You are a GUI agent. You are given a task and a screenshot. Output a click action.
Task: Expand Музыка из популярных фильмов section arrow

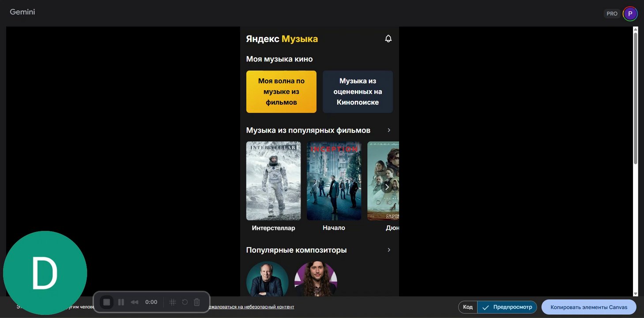(389, 130)
